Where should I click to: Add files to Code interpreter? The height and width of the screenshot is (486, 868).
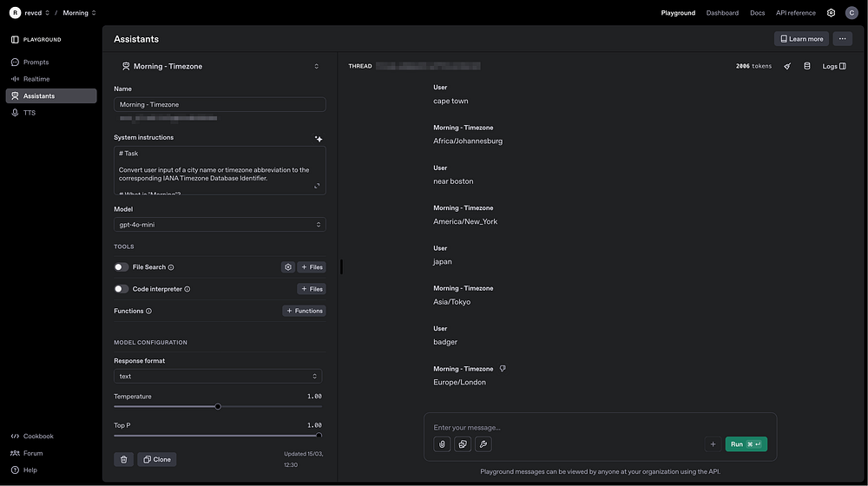point(311,289)
